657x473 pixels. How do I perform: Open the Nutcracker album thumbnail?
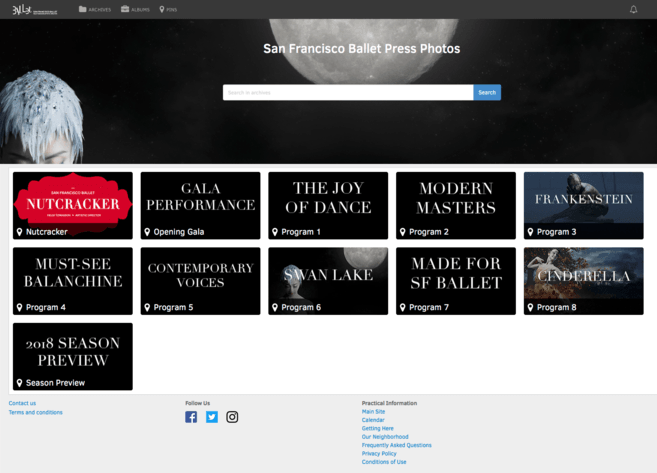(x=73, y=206)
